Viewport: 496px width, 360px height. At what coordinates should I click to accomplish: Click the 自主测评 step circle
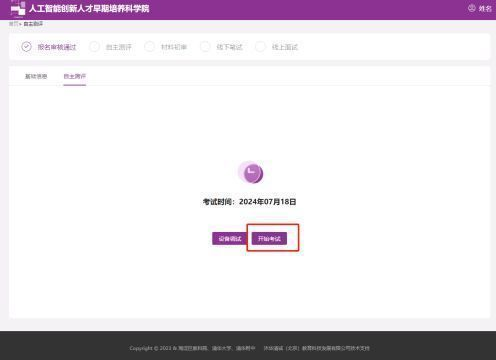94,47
